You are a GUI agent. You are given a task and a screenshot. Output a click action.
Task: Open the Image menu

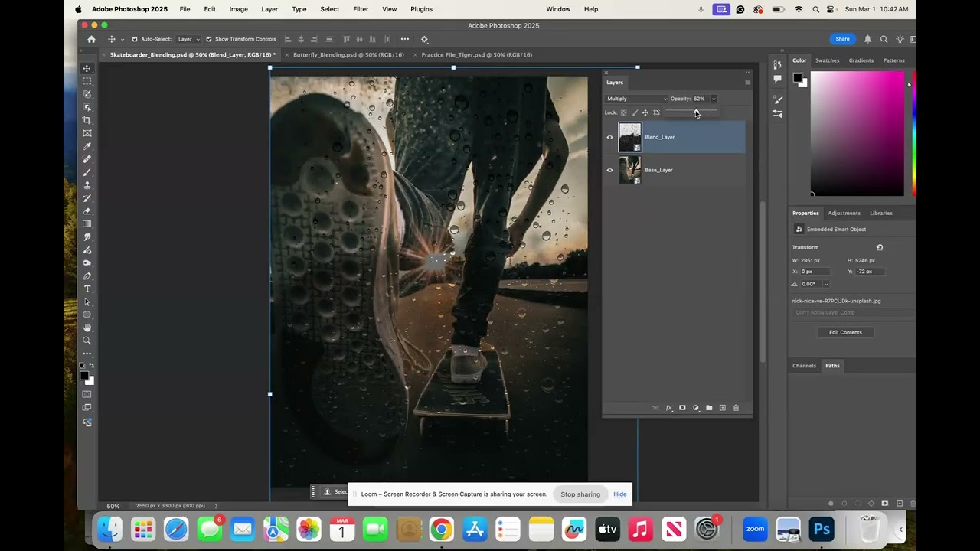click(239, 9)
